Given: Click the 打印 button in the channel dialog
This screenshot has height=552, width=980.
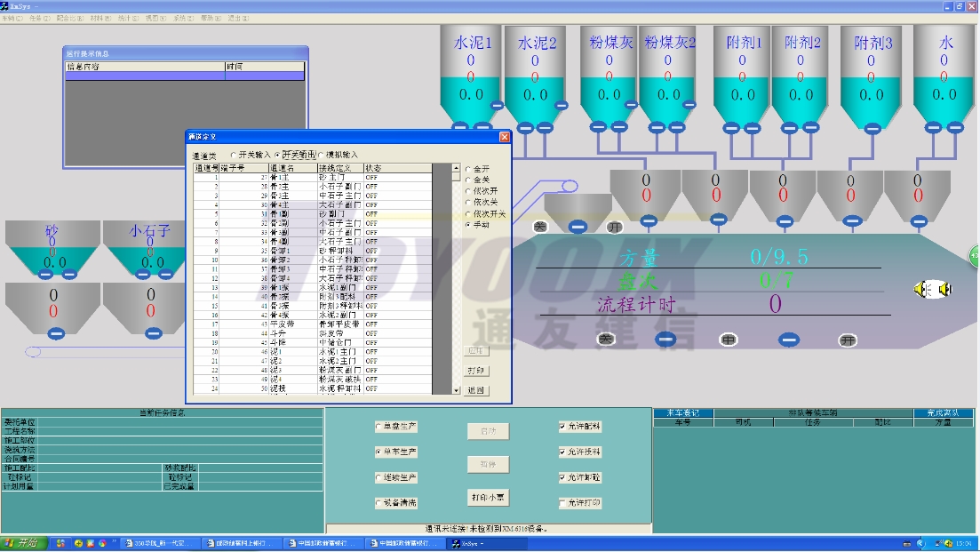Looking at the screenshot, I should click(476, 371).
